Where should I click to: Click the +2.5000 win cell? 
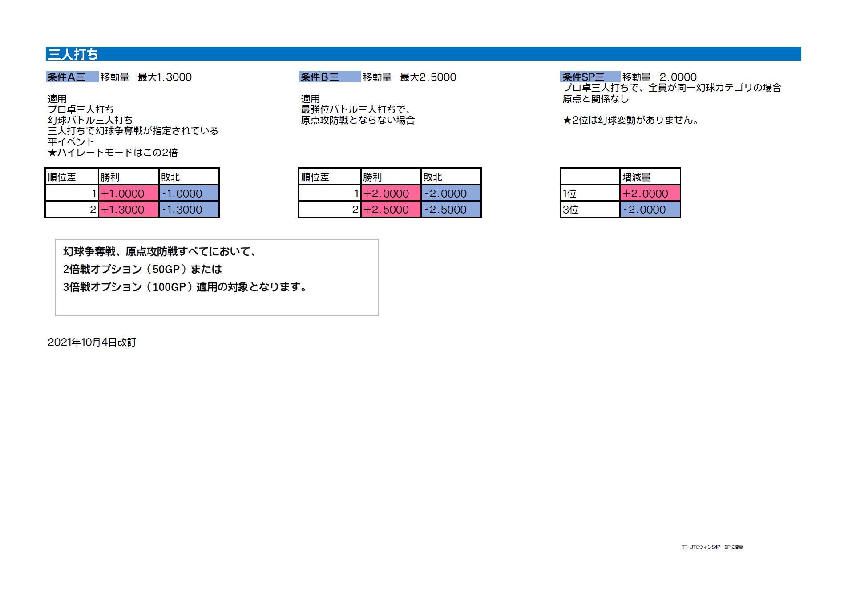391,209
